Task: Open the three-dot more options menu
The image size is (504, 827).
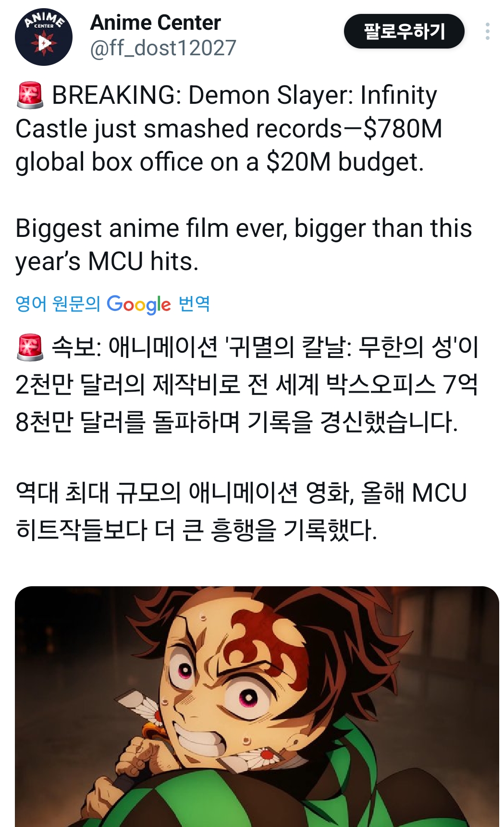Action: [487, 31]
